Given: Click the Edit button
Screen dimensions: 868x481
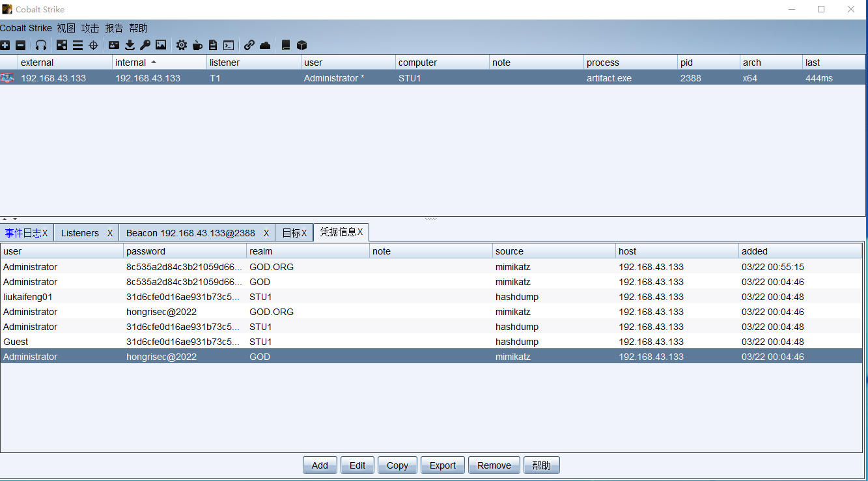Looking at the screenshot, I should click(357, 465).
